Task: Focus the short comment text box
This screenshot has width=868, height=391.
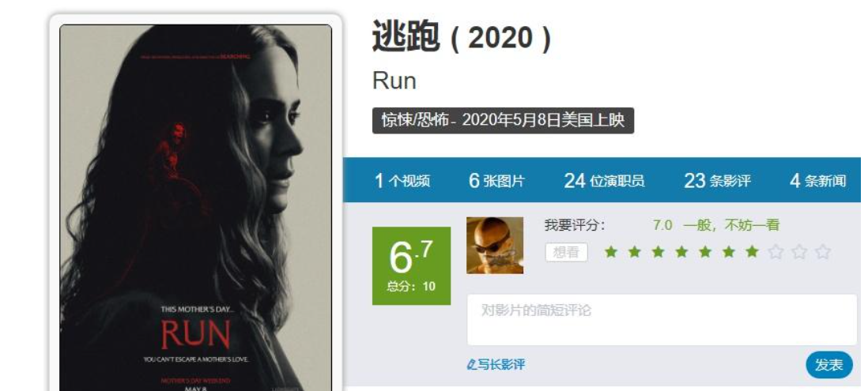Action: pyautogui.click(x=662, y=320)
